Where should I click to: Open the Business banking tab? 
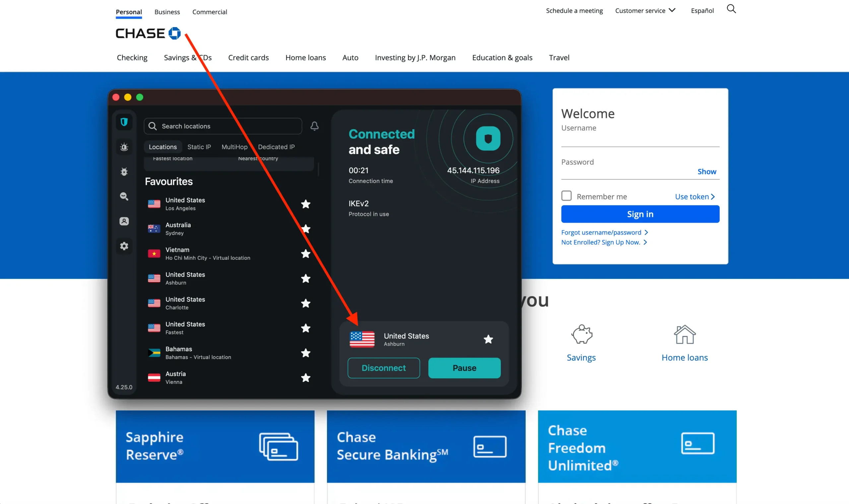(167, 12)
